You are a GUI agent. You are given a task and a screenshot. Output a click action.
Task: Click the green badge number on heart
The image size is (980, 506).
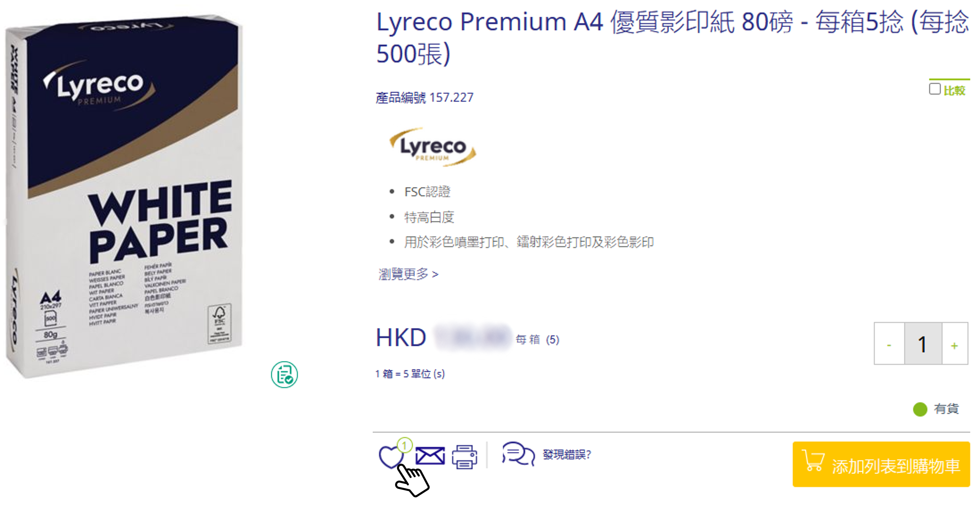(x=404, y=445)
